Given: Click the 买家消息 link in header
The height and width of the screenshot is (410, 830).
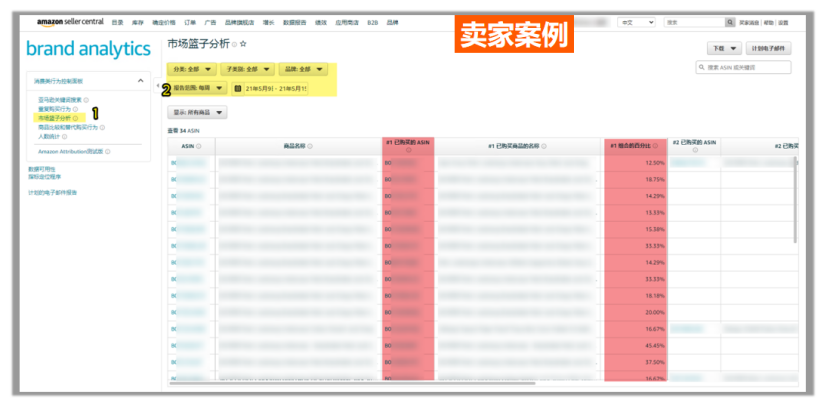Looking at the screenshot, I should pos(749,23).
